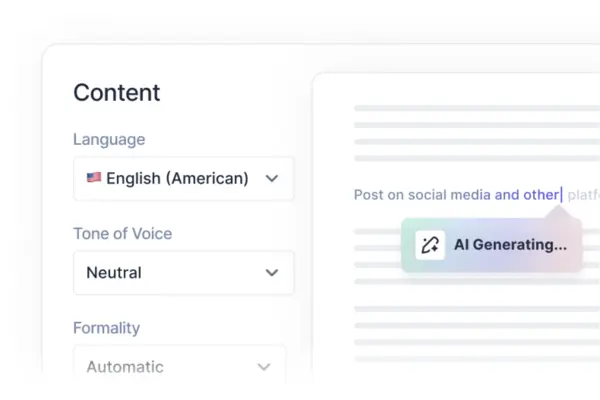
Task: Click the AI magic wand icon
Action: tap(430, 245)
